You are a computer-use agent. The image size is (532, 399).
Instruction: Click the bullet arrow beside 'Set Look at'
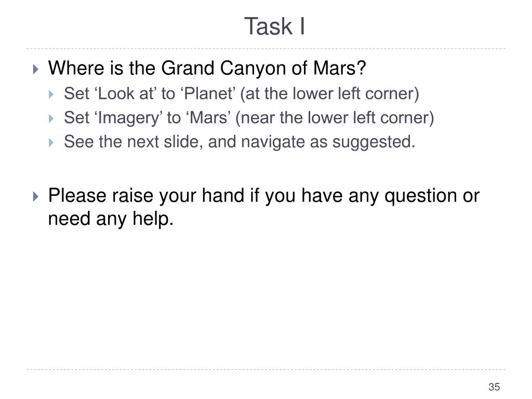coord(51,95)
